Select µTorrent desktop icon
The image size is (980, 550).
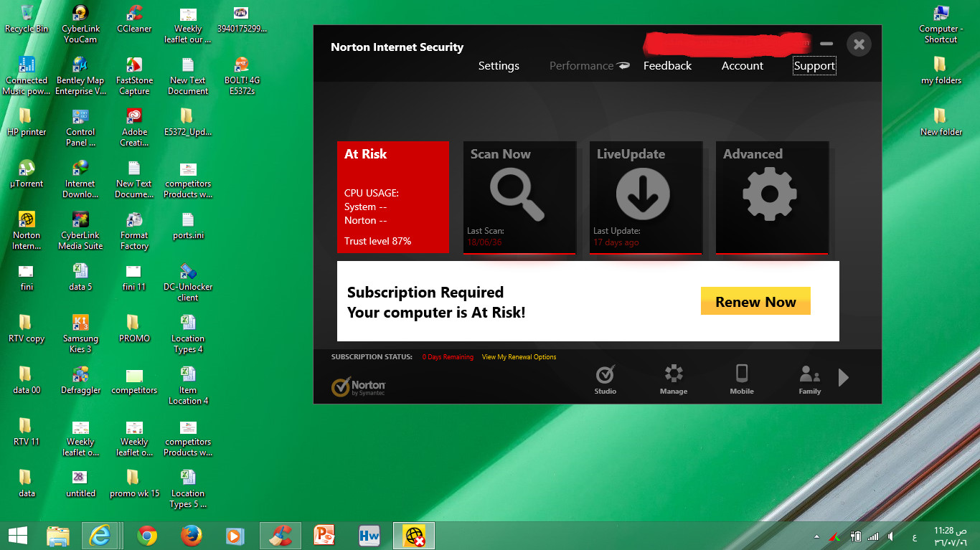tap(27, 174)
